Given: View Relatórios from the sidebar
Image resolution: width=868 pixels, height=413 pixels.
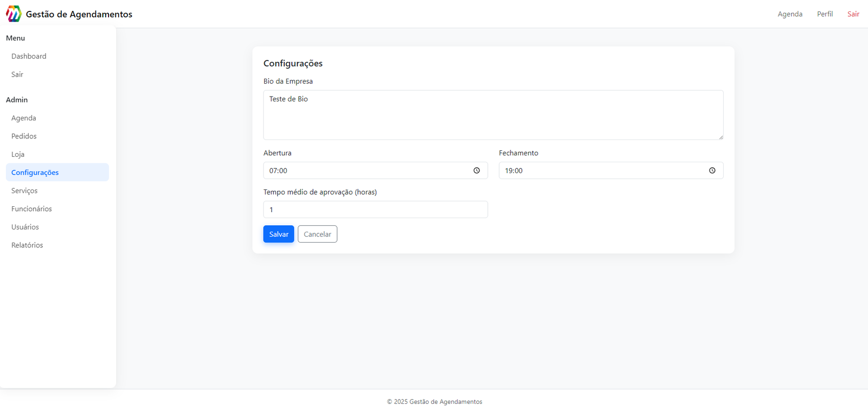Looking at the screenshot, I should 27,245.
